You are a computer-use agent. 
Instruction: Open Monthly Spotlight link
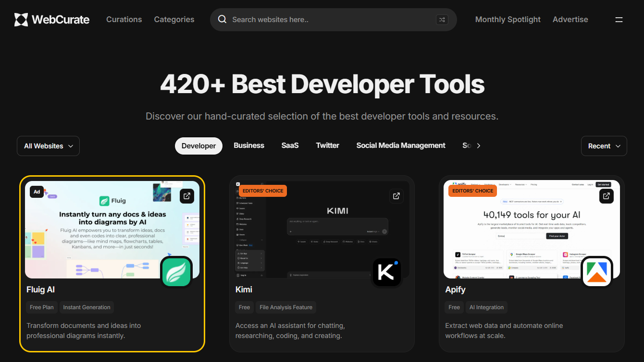pyautogui.click(x=508, y=20)
